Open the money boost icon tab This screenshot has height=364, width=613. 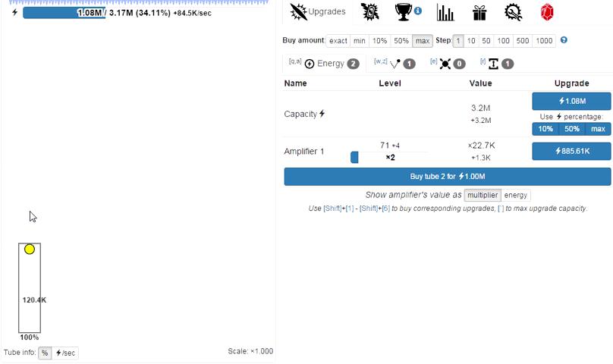click(x=369, y=12)
